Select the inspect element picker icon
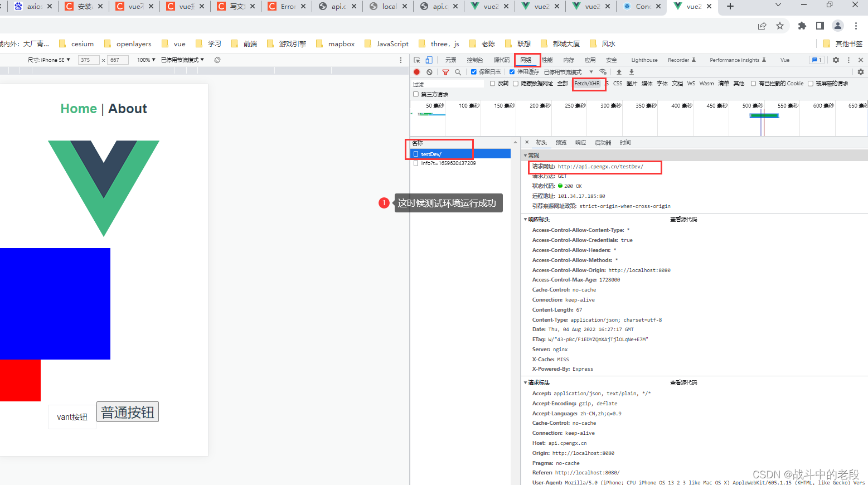 coord(417,60)
